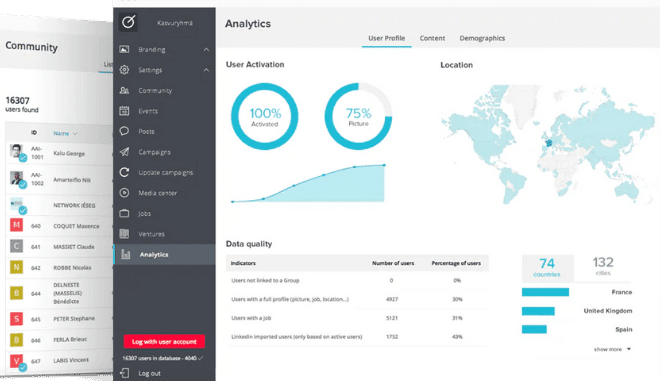Screen dimensions: 661x381
Task: Click the Percentage of users column header
Action: [x=456, y=263]
